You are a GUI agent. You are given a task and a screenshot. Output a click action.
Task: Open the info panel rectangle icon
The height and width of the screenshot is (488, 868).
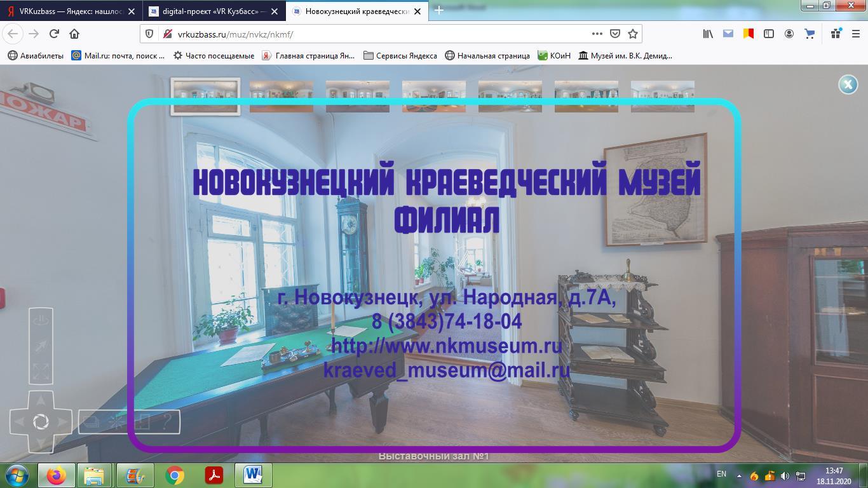coord(142,422)
